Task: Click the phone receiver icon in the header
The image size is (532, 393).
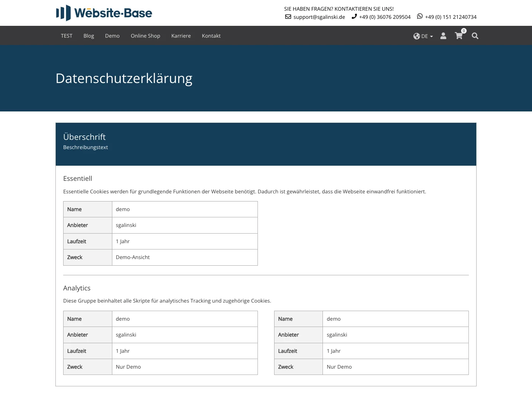Action: click(x=354, y=16)
